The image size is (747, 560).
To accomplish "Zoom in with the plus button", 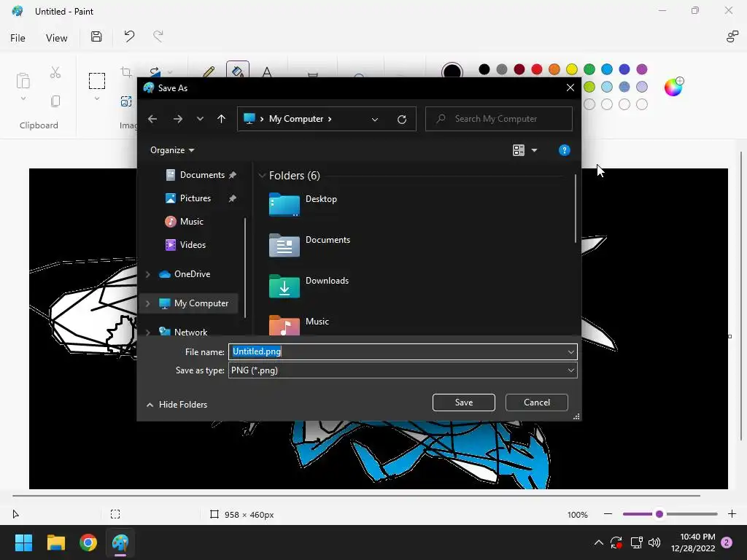I will (732, 514).
